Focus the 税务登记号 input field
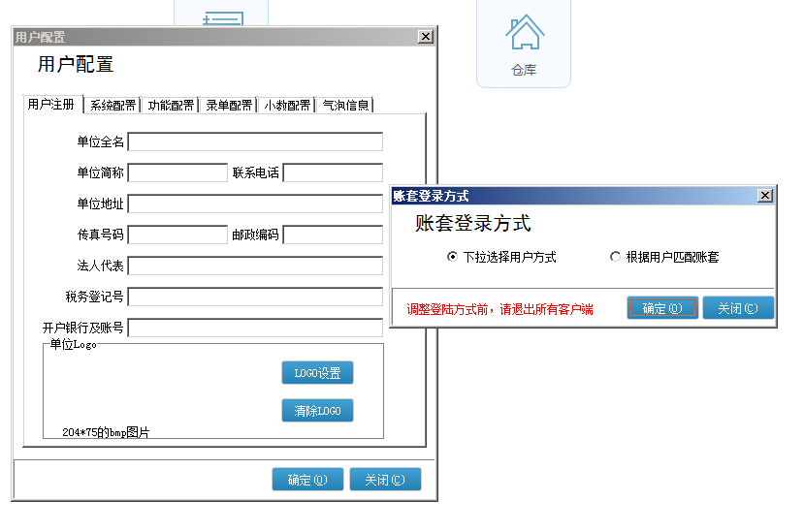The image size is (804, 532). 255,297
